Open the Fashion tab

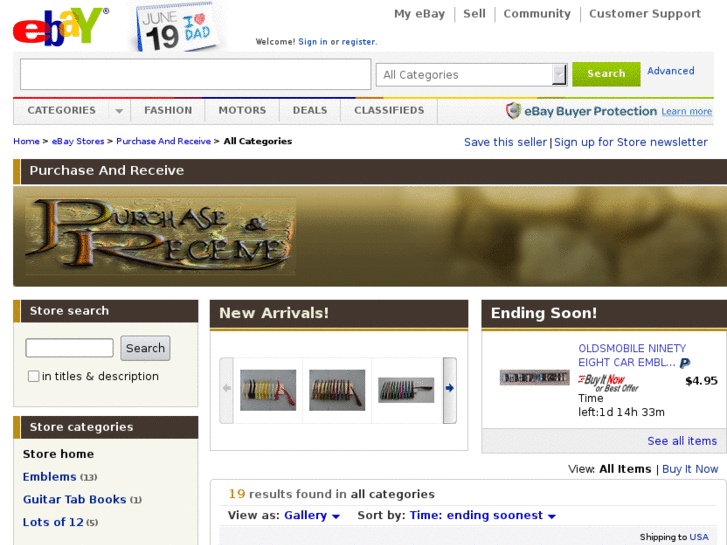(168, 110)
